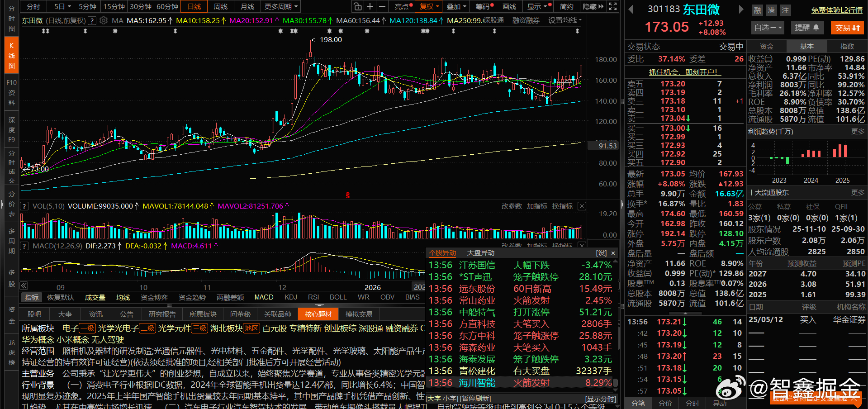Open 显示 display dropdown
868x409 pixels.
(537, 6)
